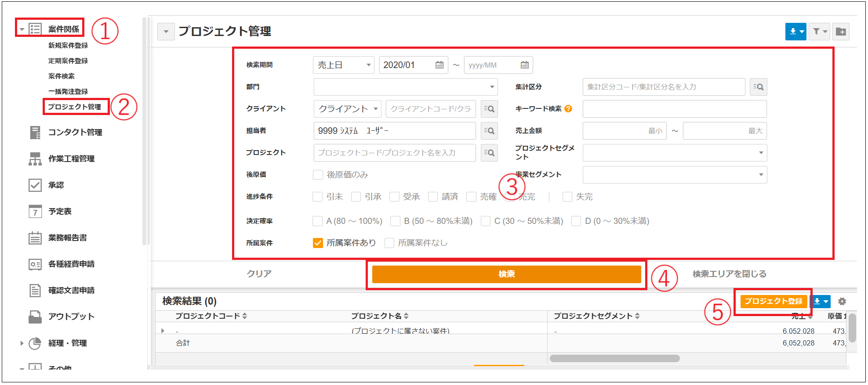This screenshot has width=868, height=385.
Task: Click the キーワード検索 help question icon
Action: pos(568,109)
